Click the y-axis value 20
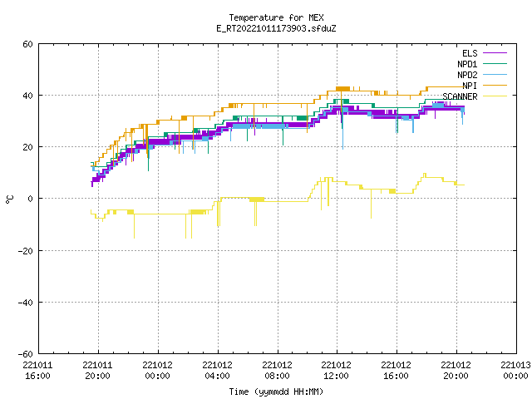532x399 pixels. tap(28, 147)
